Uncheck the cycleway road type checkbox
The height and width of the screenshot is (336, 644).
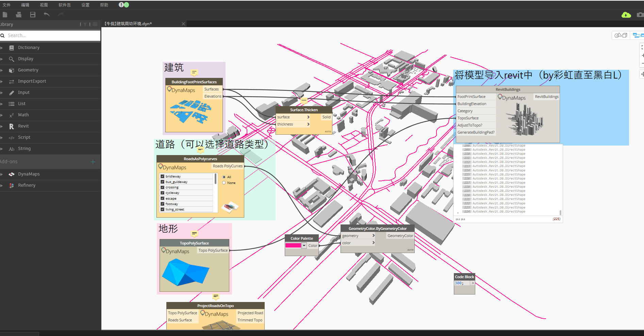click(162, 193)
